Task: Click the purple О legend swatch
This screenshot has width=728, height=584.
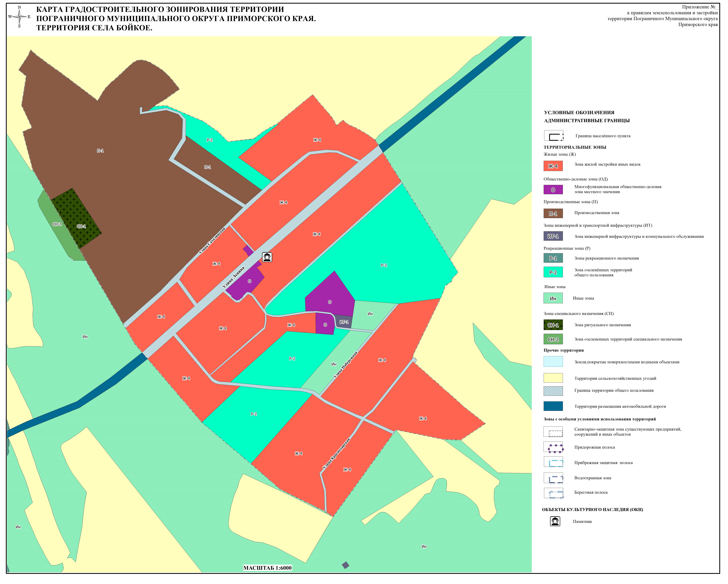Action: click(x=553, y=190)
